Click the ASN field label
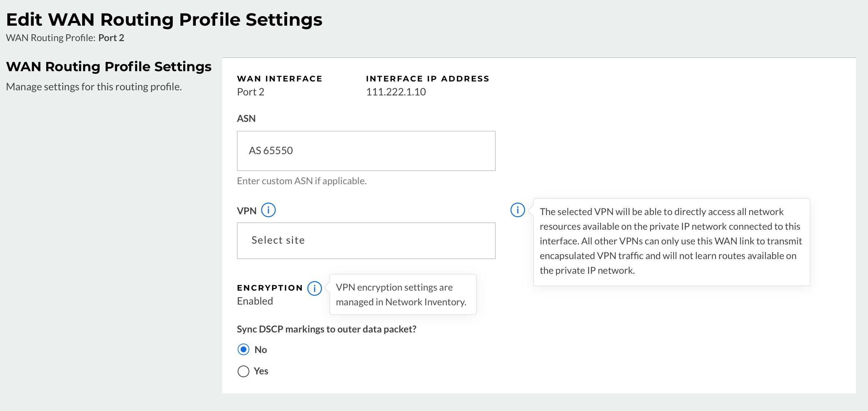 coord(246,119)
